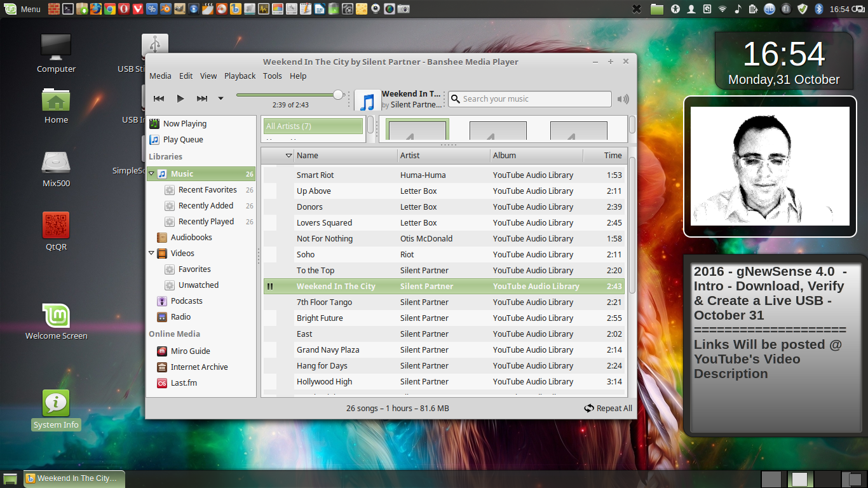Viewport: 868px width, 488px height.
Task: Open the System Info desktop icon
Action: (56, 410)
